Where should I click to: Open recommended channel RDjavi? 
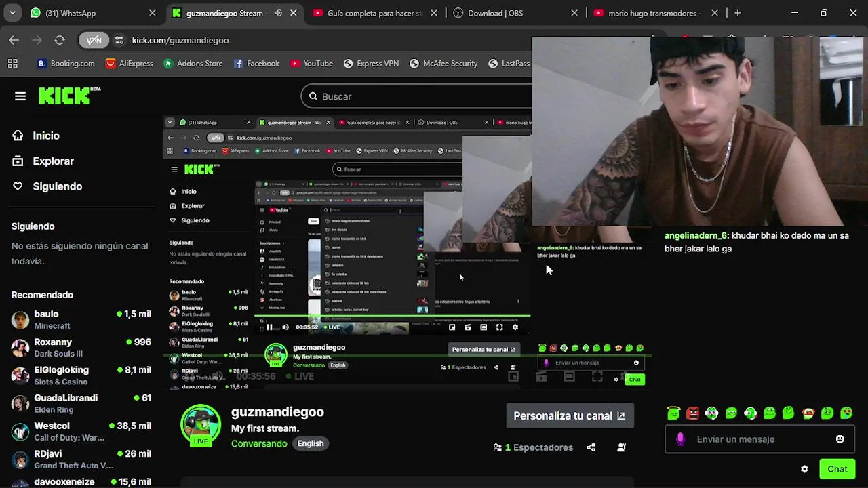click(x=81, y=460)
